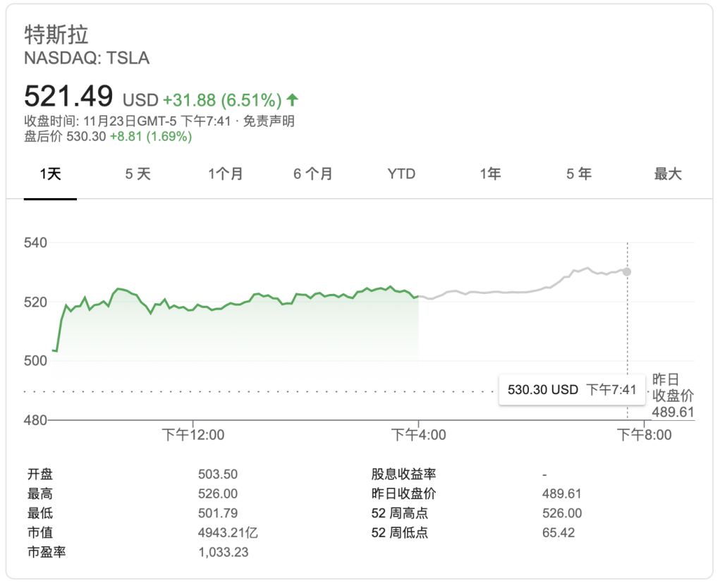
Task: Click the 特斯拉 stock title
Action: coord(56,35)
